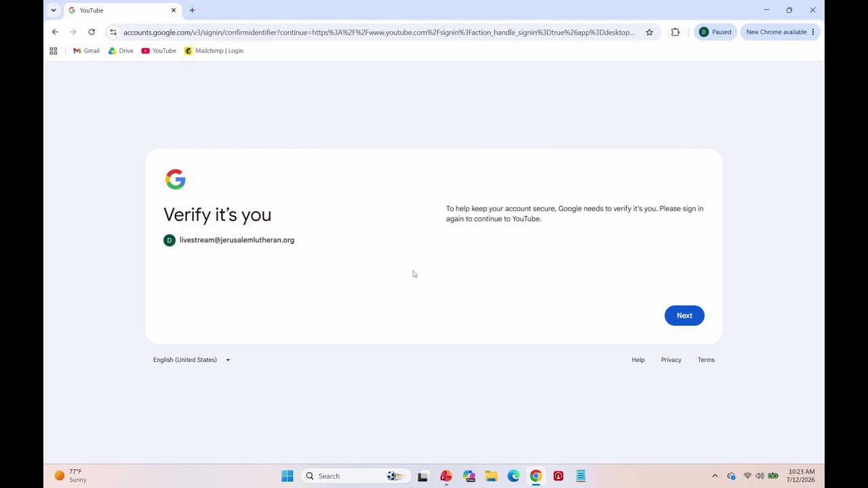Image resolution: width=868 pixels, height=488 pixels.
Task: Open the Help link
Action: point(638,360)
